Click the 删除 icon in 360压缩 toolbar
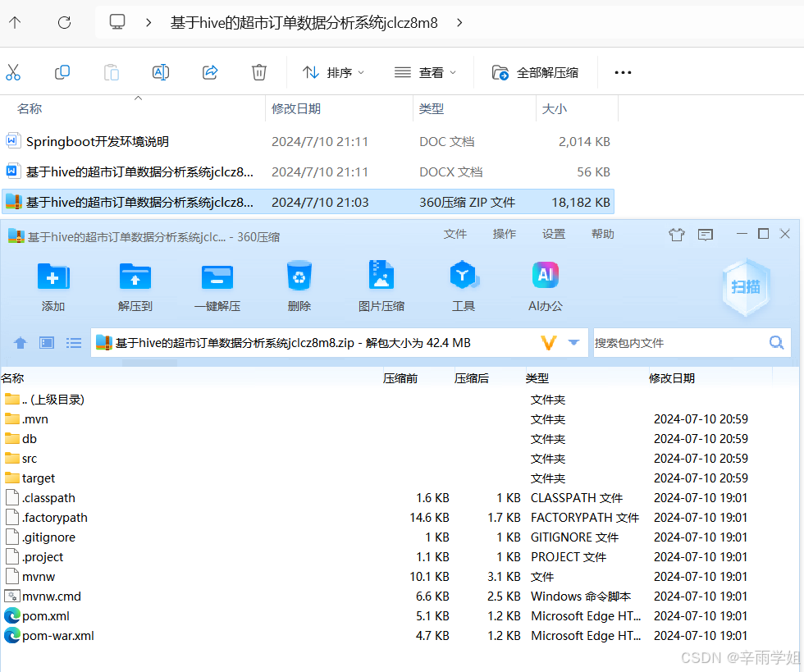 (299, 286)
